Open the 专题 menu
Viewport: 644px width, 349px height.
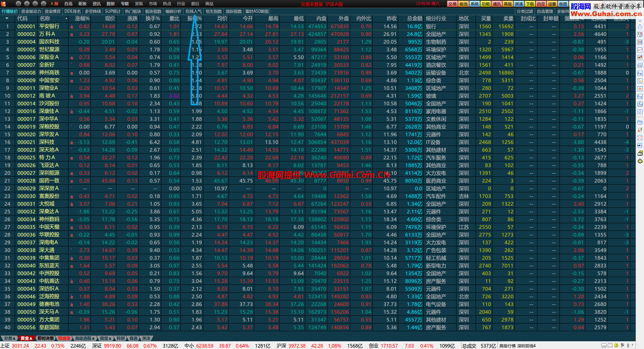pyautogui.click(x=125, y=4)
